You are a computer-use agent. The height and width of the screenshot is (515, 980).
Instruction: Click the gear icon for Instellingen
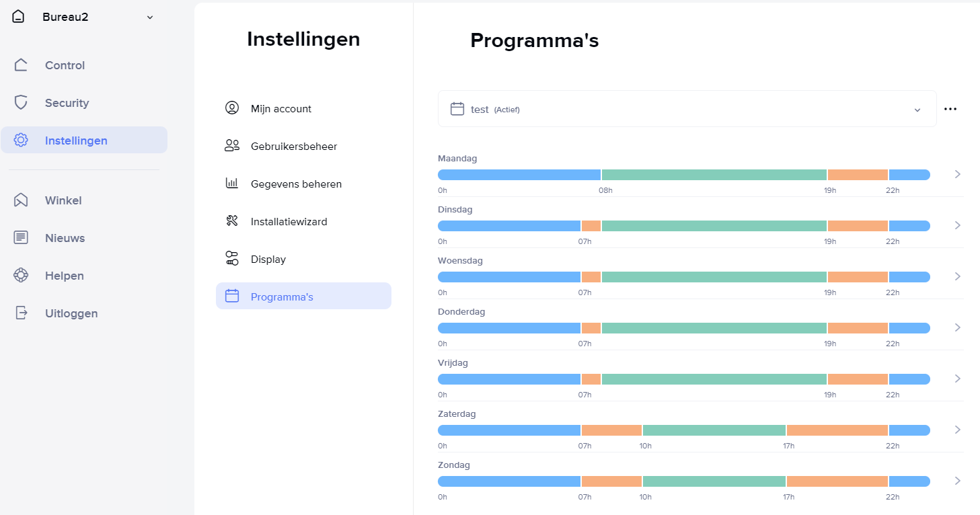[x=21, y=141]
